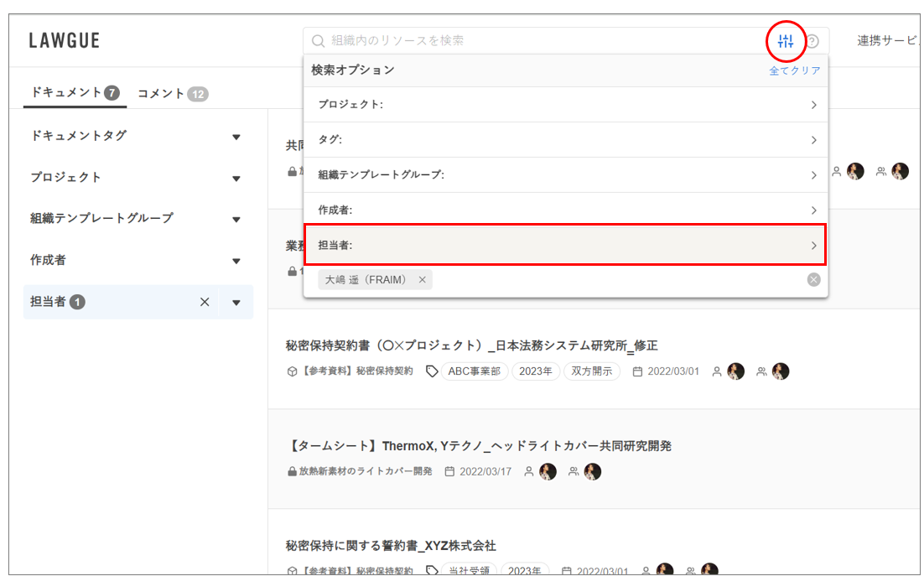Click the 全てクリア link
Image resolution: width=924 pixels, height=576 pixels.
tap(795, 70)
